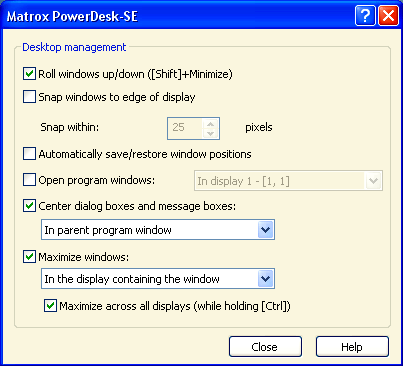Image resolution: width=403 pixels, height=366 pixels.
Task: Uncheck the Maximize windows checkbox
Action: point(29,257)
